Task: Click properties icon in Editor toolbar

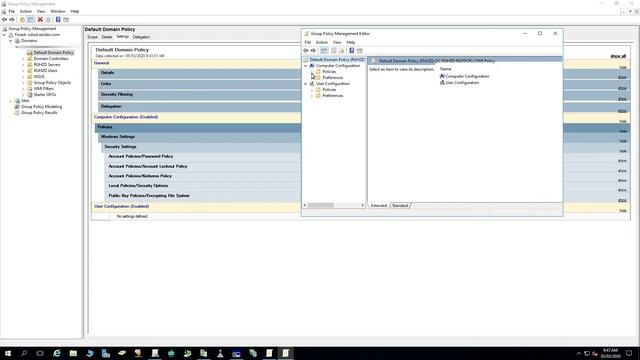Action: point(333,51)
